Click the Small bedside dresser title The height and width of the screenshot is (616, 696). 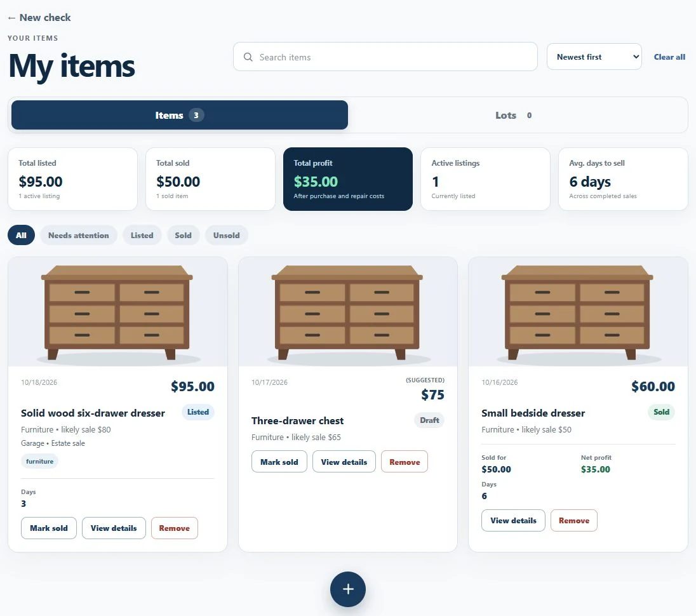coord(533,413)
